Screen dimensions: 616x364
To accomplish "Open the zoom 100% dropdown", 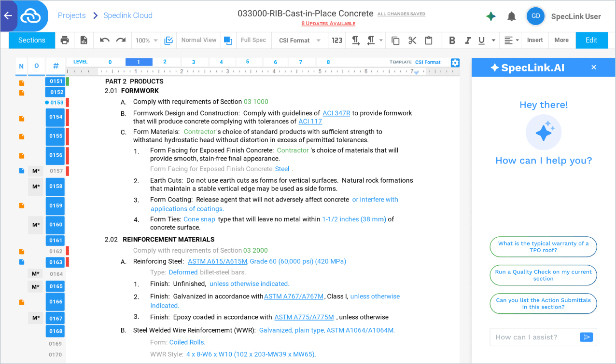I will 146,40.
